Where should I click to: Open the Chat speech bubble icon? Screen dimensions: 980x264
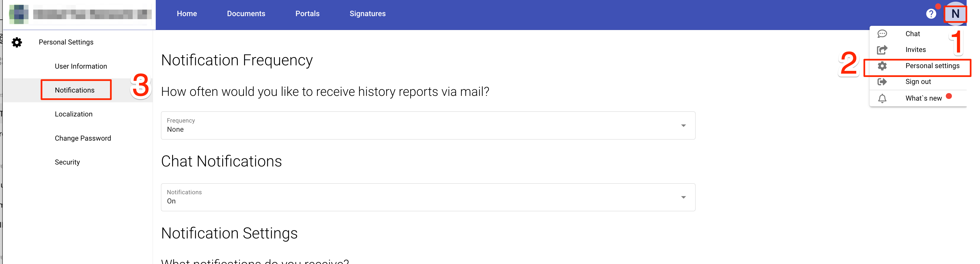883,34
